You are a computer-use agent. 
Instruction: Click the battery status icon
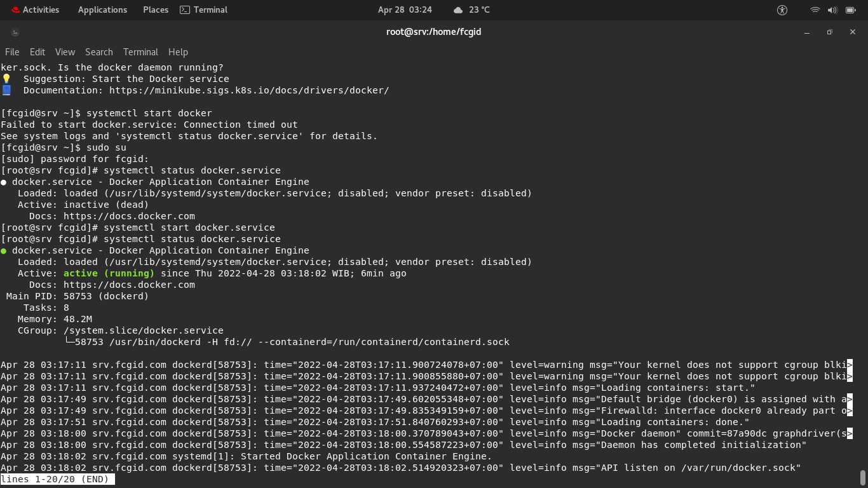(x=850, y=10)
